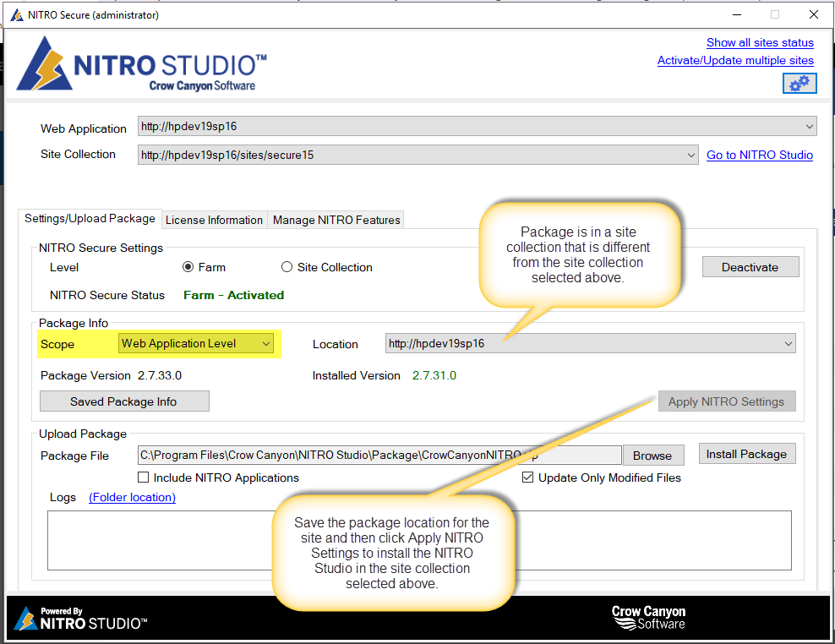Browse for a package file
The width and height of the screenshot is (835, 644).
pyautogui.click(x=653, y=456)
